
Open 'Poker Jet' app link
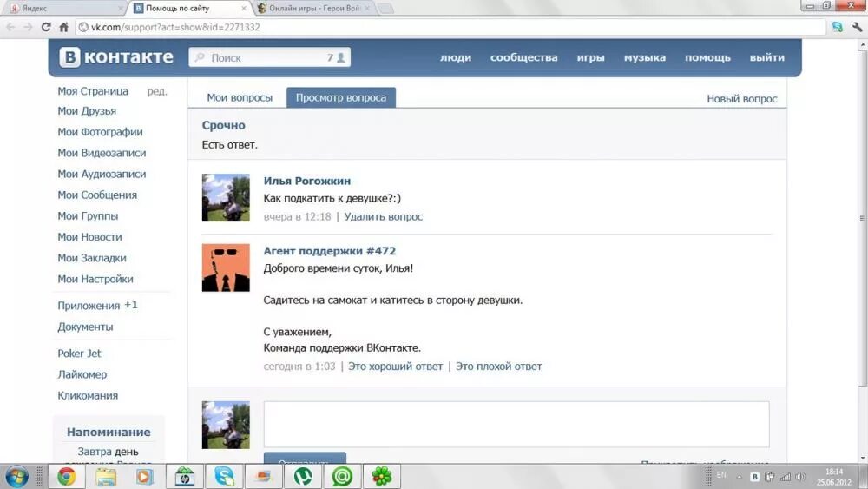tap(79, 354)
